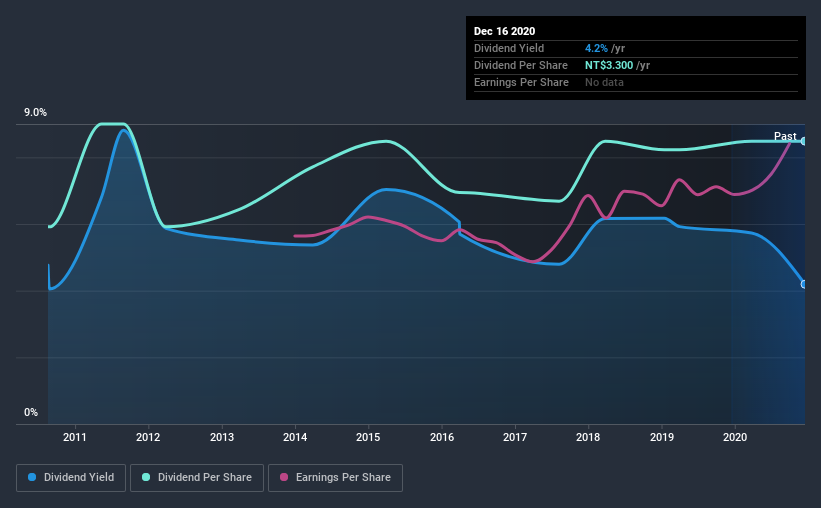The width and height of the screenshot is (821, 508).
Task: Click the blue Dividend Yield line end marker
Action: [x=804, y=284]
